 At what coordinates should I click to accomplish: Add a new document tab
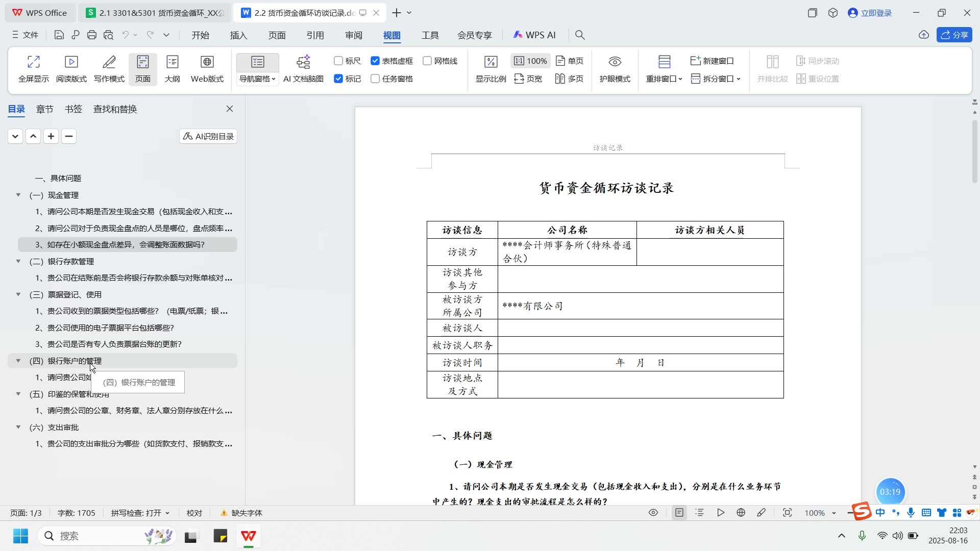pyautogui.click(x=396, y=13)
